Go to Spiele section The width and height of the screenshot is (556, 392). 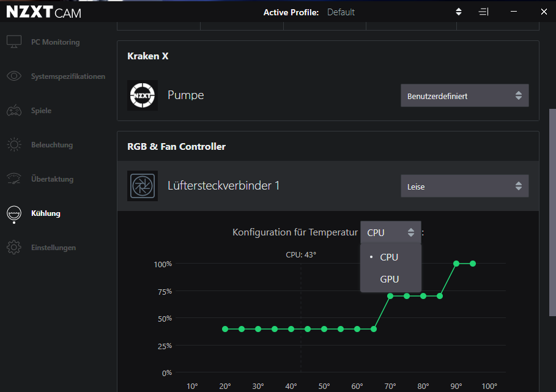coord(41,111)
